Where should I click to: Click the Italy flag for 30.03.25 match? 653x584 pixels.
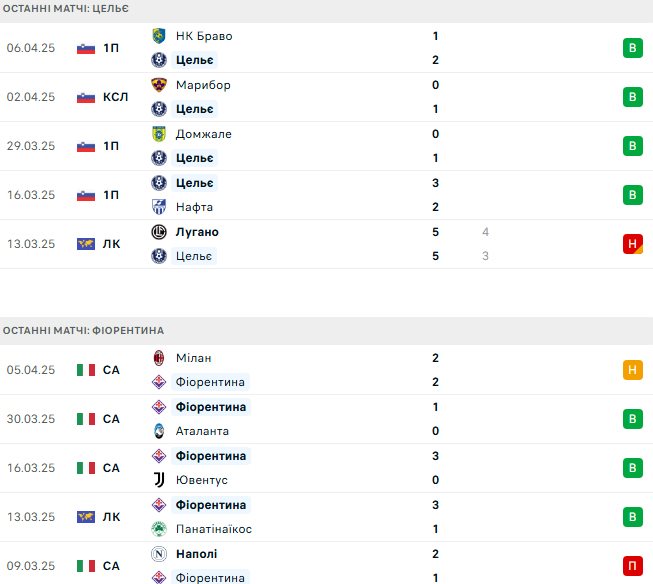[x=86, y=419]
